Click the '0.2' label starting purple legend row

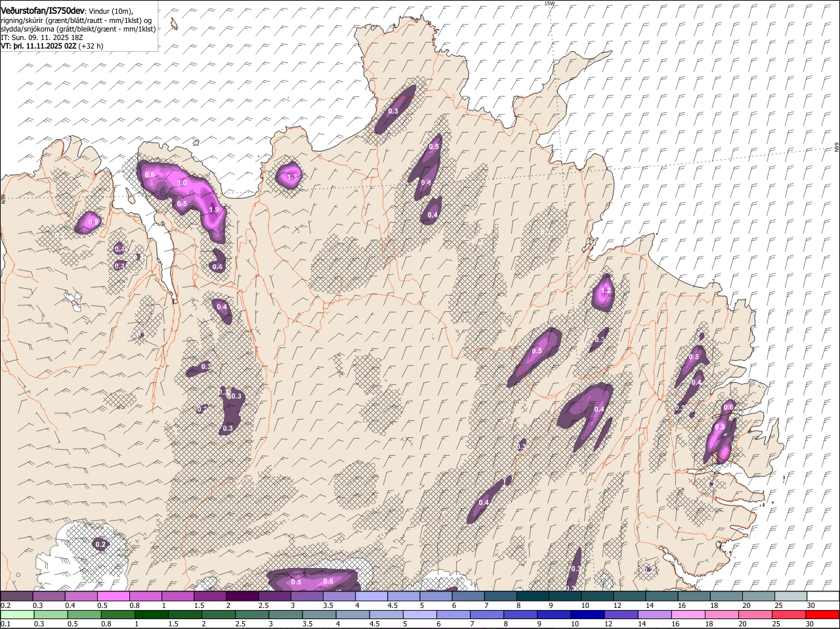pyautogui.click(x=5, y=605)
